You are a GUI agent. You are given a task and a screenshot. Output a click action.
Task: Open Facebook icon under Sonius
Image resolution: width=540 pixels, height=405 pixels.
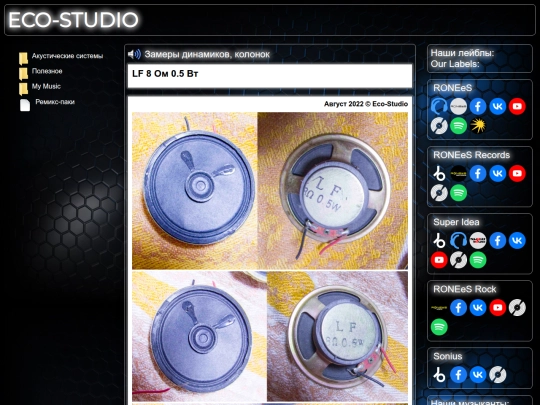click(458, 375)
